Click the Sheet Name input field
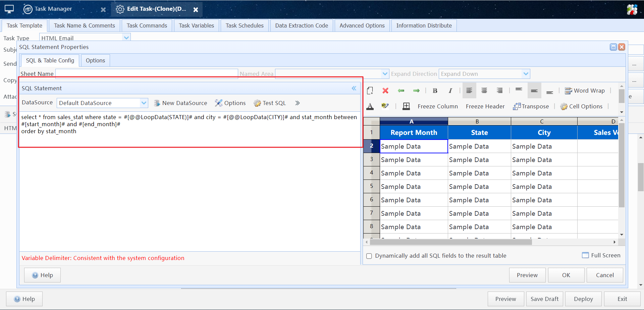This screenshot has width=644, height=310. pyautogui.click(x=147, y=73)
